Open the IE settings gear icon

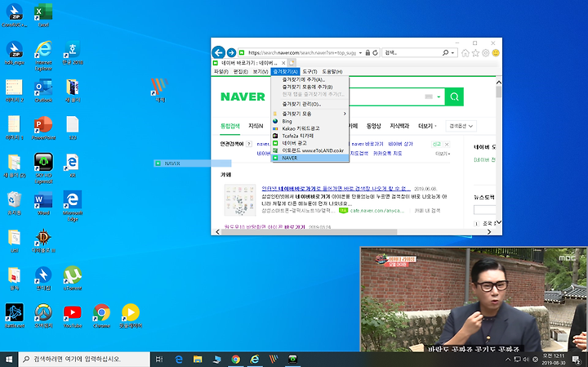pos(486,53)
